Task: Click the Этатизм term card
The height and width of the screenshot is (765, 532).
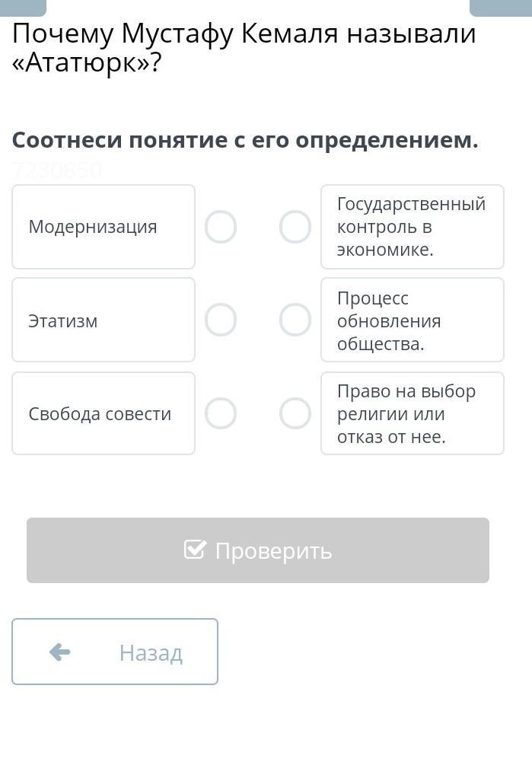Action: point(104,320)
